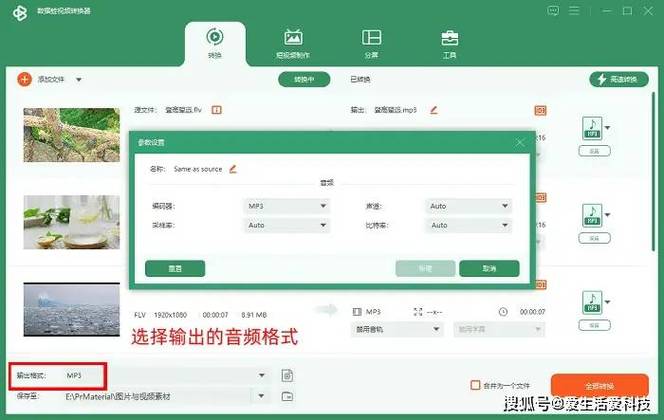Click the orange compress icon in second row
The width and height of the screenshot is (664, 420).
541,198
